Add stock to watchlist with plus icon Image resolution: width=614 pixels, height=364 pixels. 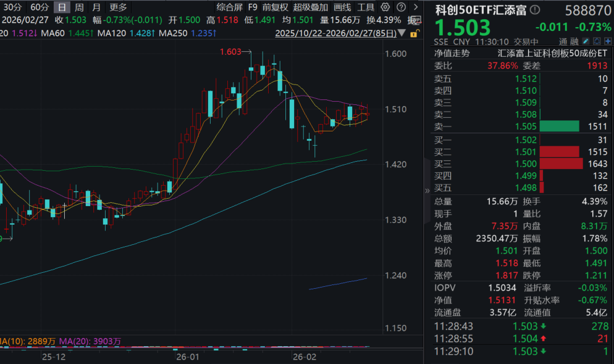click(x=607, y=41)
